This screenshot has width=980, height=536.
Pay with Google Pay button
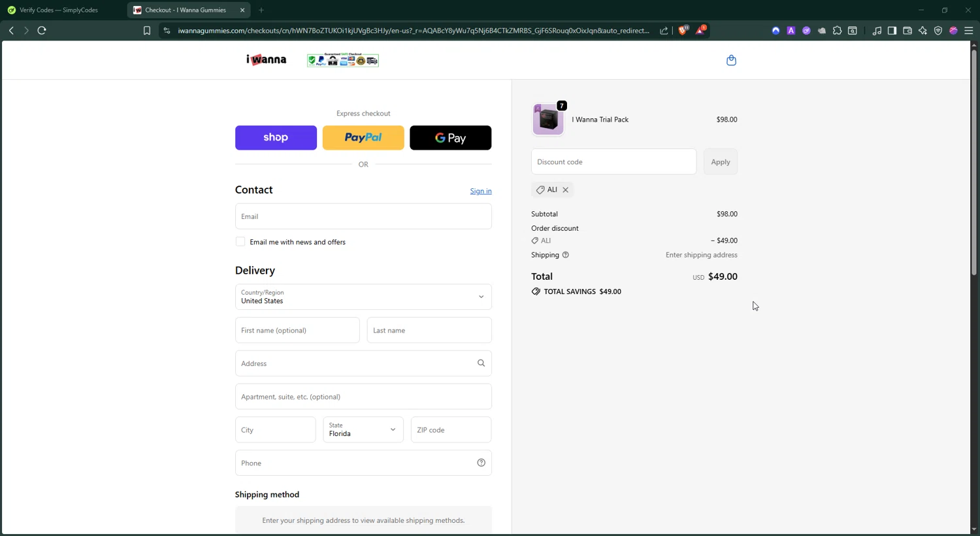coord(451,138)
